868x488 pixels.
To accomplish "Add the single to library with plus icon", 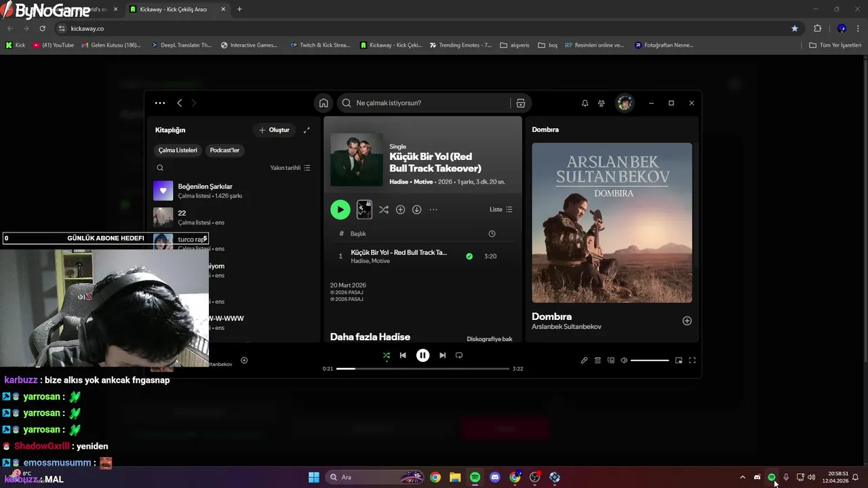I will point(400,209).
